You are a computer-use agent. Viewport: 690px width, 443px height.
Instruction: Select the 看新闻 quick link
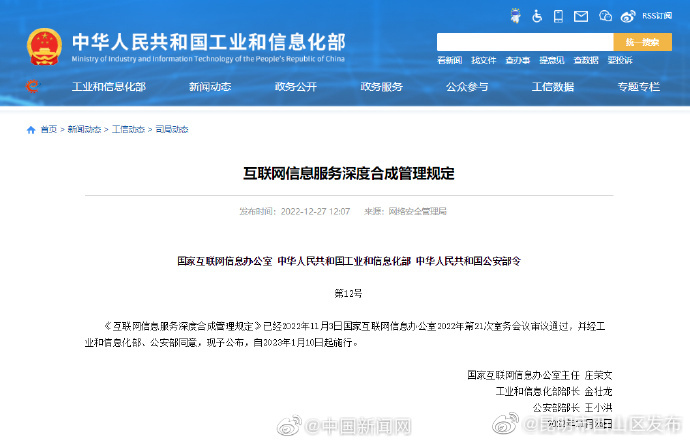(449, 60)
